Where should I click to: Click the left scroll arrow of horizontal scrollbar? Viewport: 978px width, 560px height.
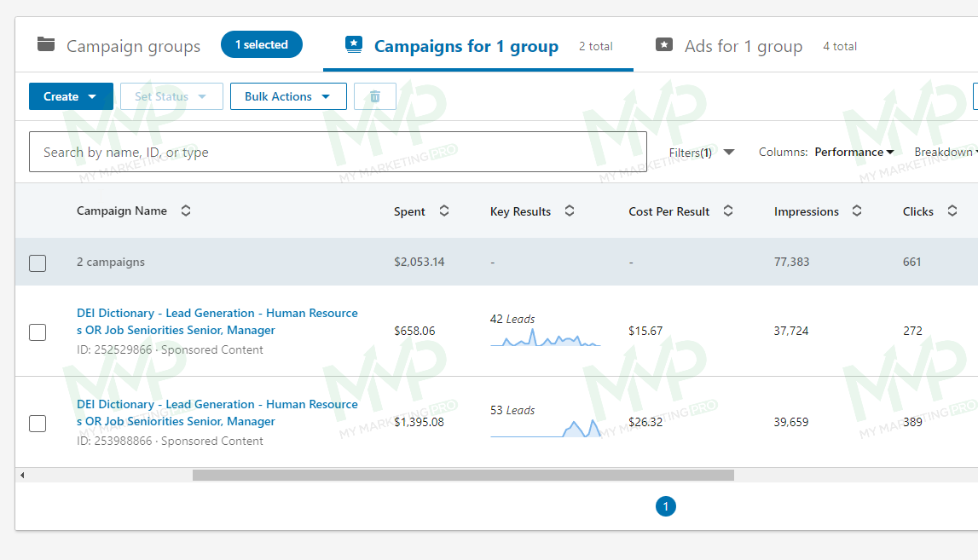22,475
